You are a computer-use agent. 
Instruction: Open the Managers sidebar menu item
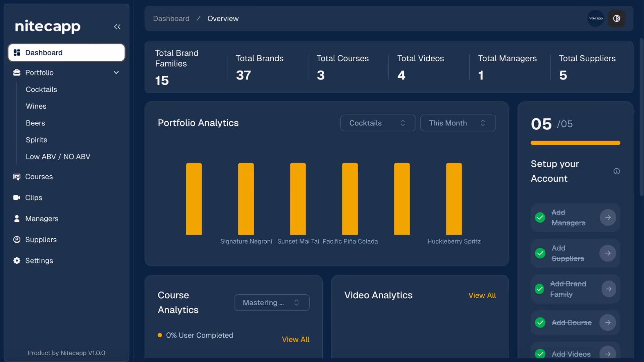click(x=42, y=219)
